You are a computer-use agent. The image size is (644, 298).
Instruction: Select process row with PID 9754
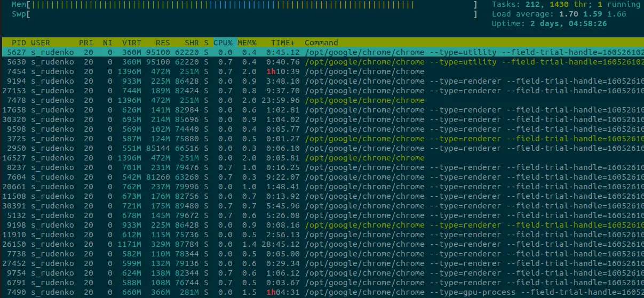tap(322, 273)
